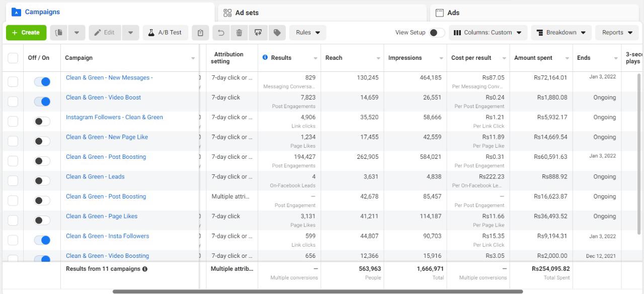Click the green Create button
Screen dimensions: 644x294
[26, 33]
